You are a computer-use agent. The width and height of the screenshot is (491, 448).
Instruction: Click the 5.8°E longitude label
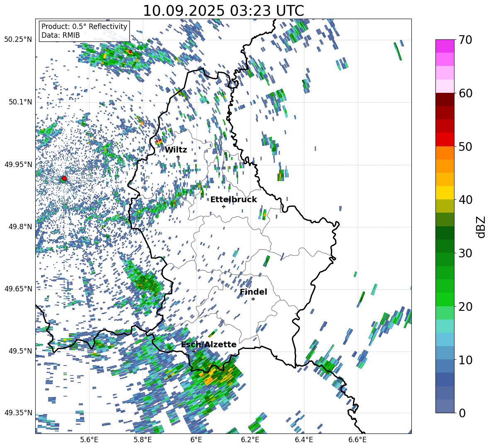[x=143, y=440]
